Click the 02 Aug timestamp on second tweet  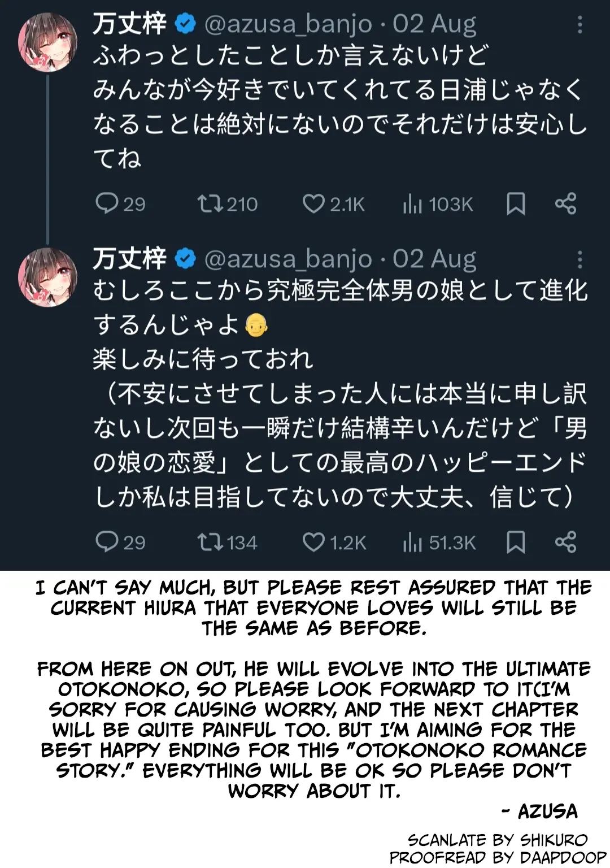(x=434, y=259)
